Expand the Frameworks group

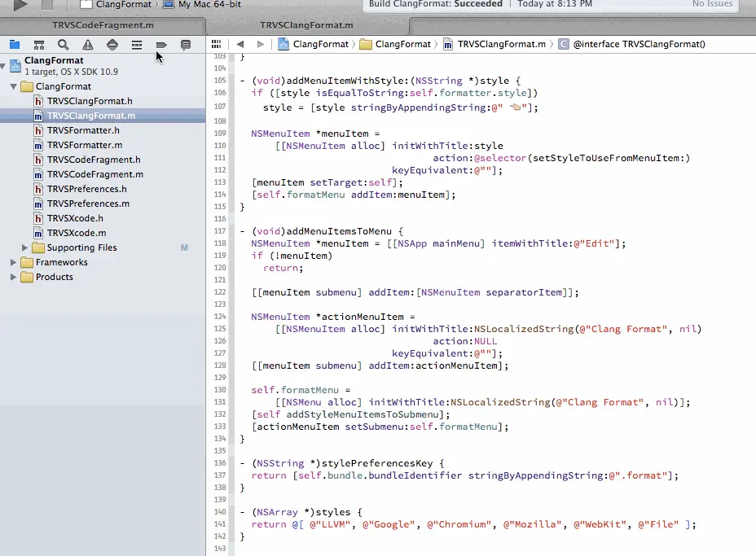point(14,263)
